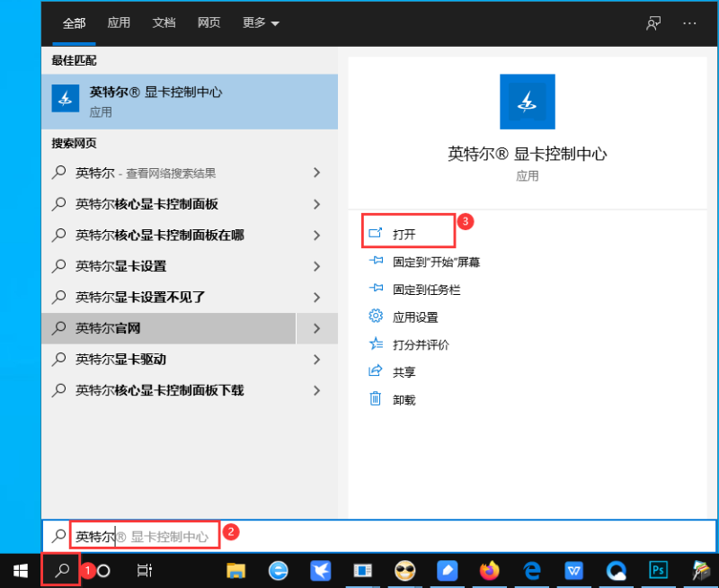The image size is (719, 588).
Task: Open Firefox from the taskbar
Action: tap(490, 570)
